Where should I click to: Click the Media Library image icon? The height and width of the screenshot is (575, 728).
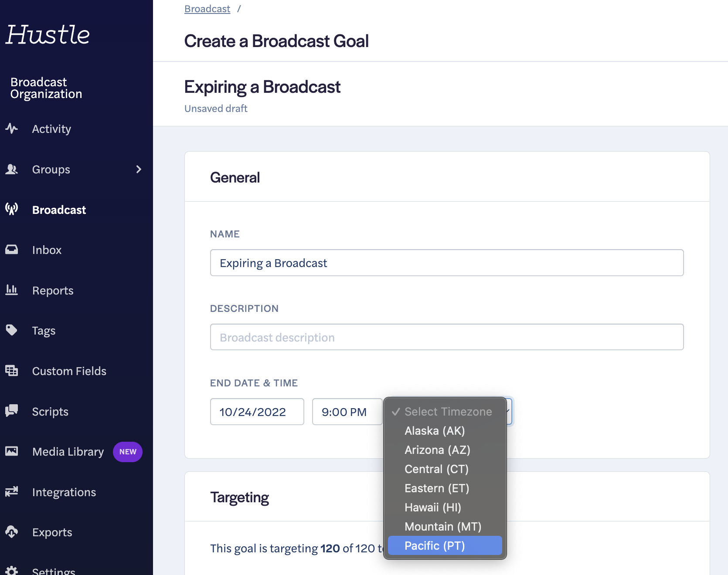pyautogui.click(x=12, y=451)
